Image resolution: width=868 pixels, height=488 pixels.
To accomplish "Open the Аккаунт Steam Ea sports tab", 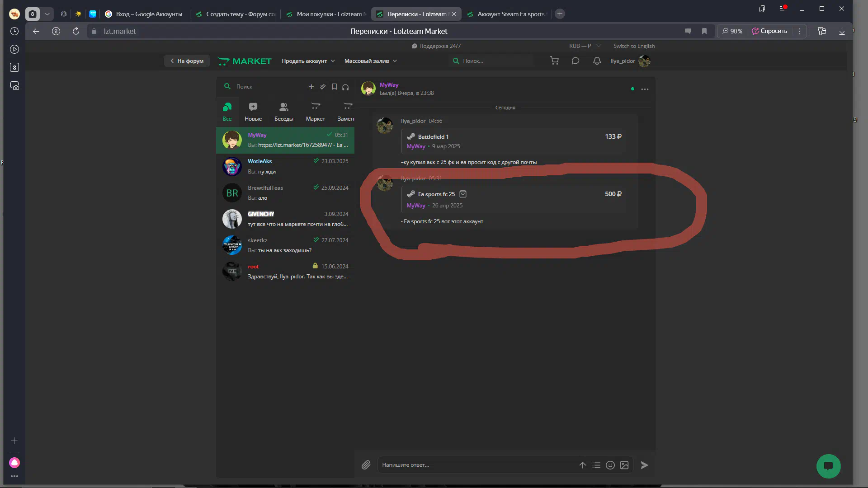I will tap(507, 14).
